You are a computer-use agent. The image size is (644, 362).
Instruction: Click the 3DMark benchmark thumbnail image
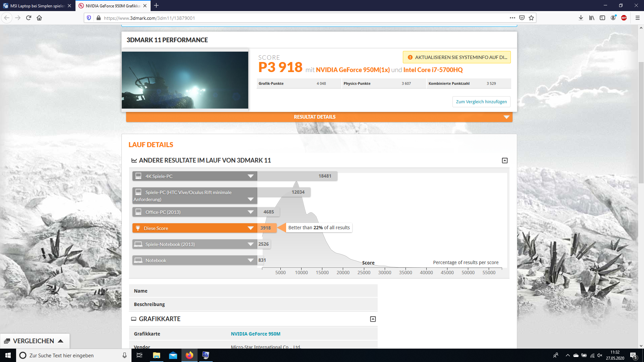[x=185, y=80]
